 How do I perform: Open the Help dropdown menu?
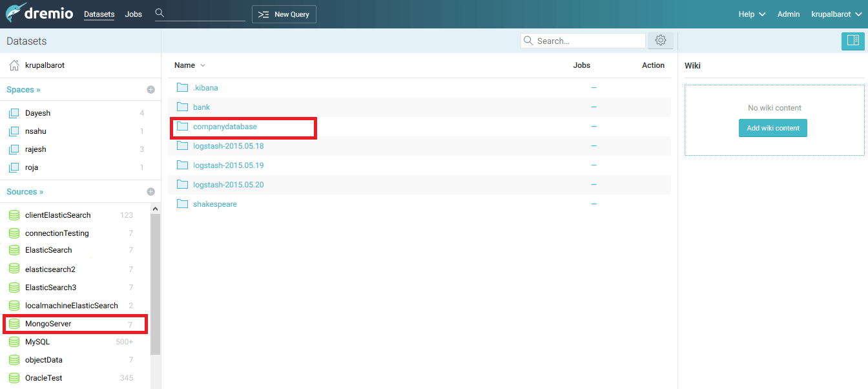tap(752, 14)
